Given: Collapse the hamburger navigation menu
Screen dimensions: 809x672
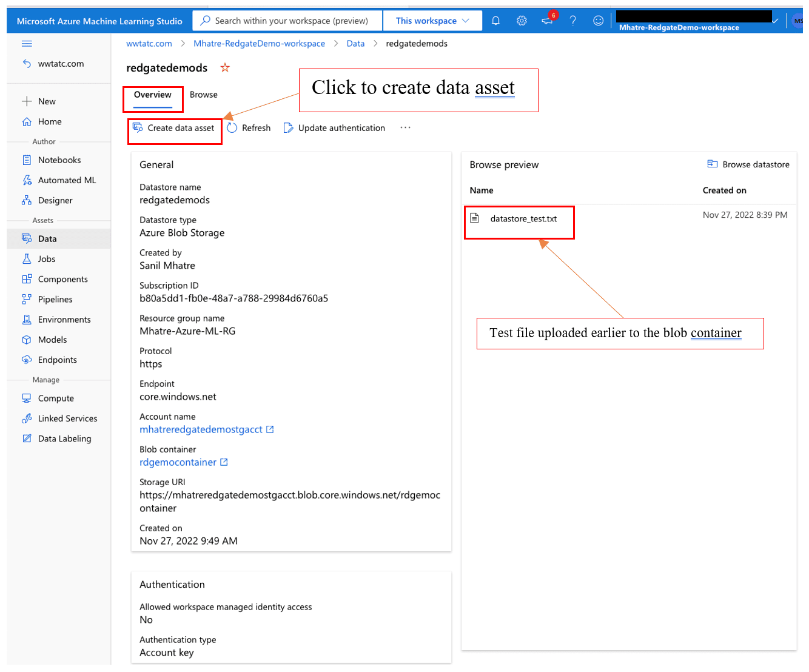Looking at the screenshot, I should pos(27,44).
